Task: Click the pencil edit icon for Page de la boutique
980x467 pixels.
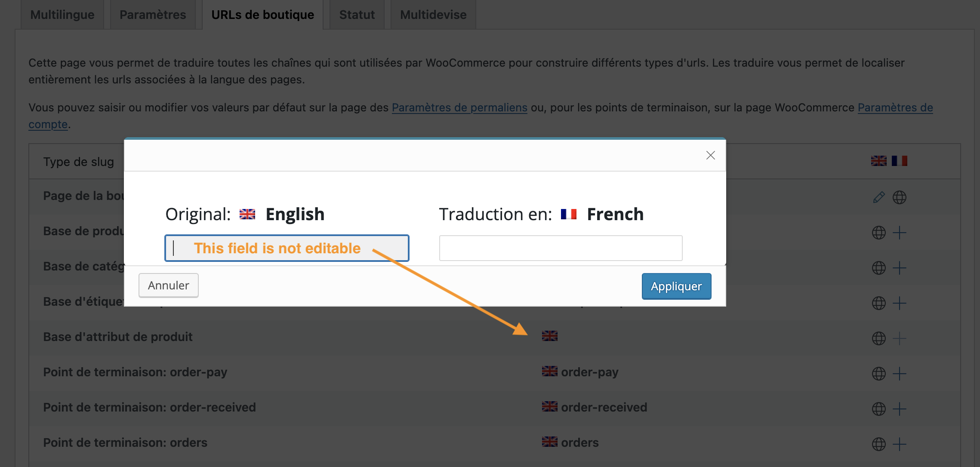Action: [878, 197]
